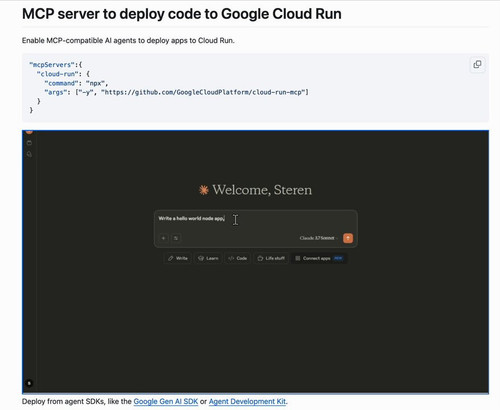Open the Claude 3.7 Sonnet model selector

pos(318,238)
